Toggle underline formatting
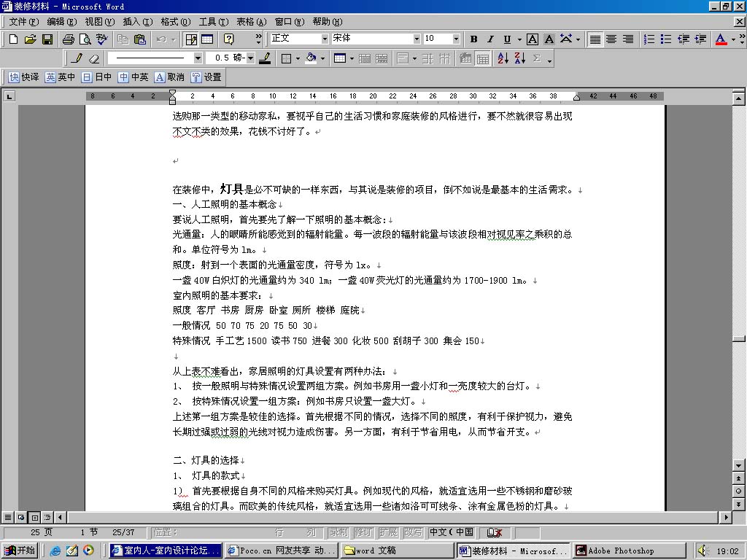This screenshot has height=560, width=747. point(507,39)
